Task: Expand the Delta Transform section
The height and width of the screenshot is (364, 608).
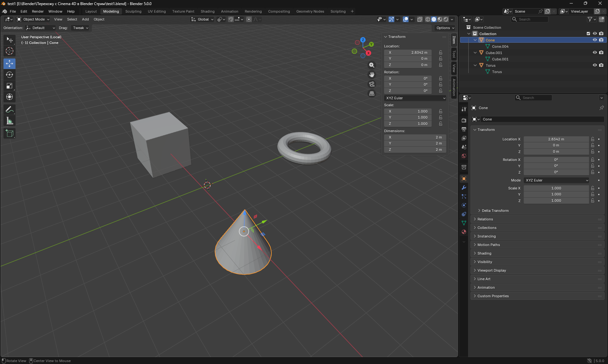Action: [495, 211]
